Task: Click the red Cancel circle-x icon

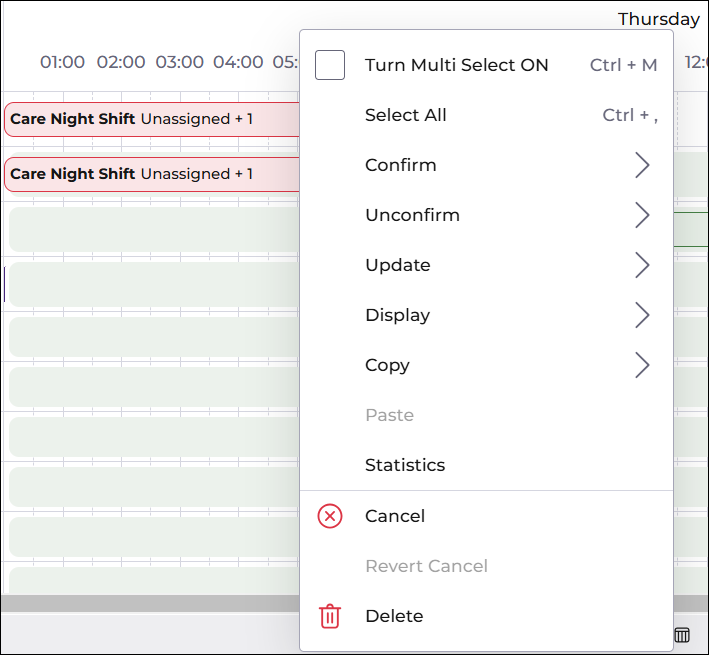Action: pyautogui.click(x=330, y=516)
